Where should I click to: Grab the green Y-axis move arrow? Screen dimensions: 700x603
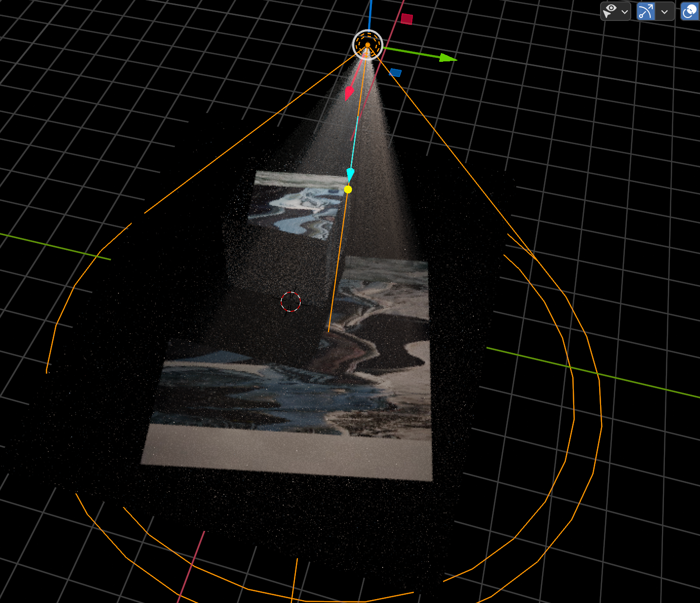447,58
